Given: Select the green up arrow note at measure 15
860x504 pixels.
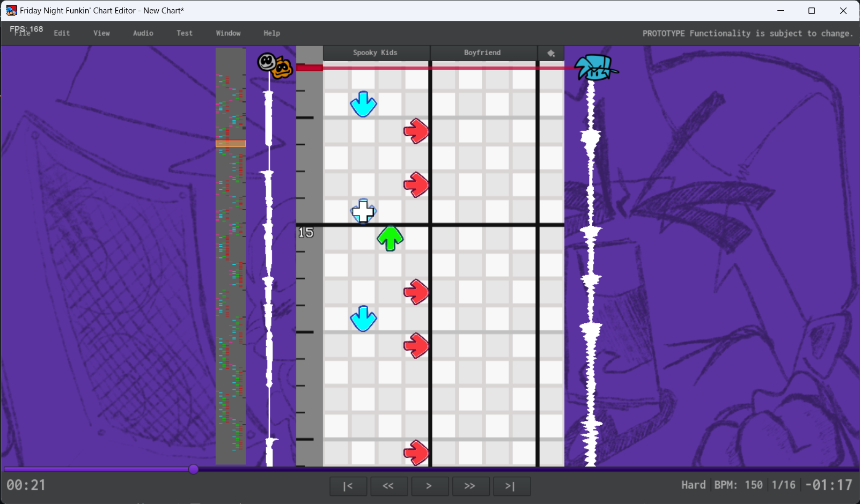Looking at the screenshot, I should (390, 238).
